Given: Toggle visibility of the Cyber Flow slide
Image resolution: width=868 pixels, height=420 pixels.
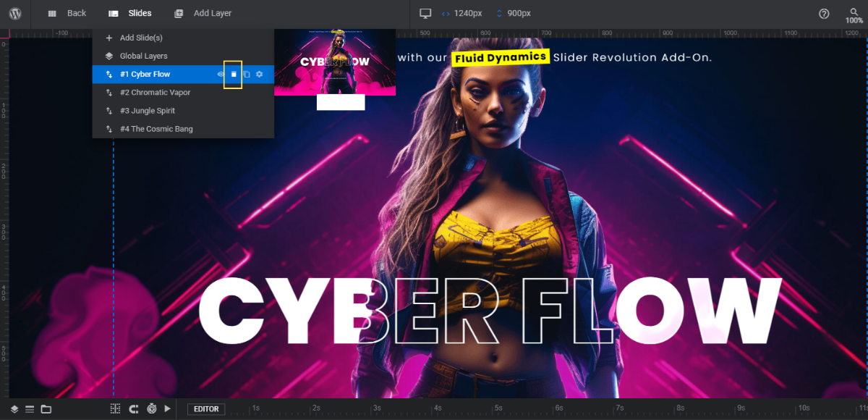Looking at the screenshot, I should 221,74.
